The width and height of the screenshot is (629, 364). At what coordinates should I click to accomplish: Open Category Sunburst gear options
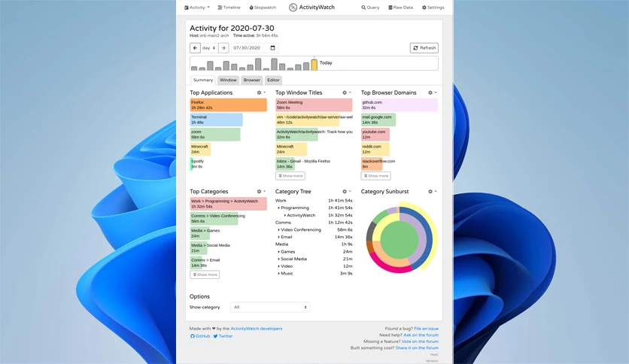pos(432,192)
